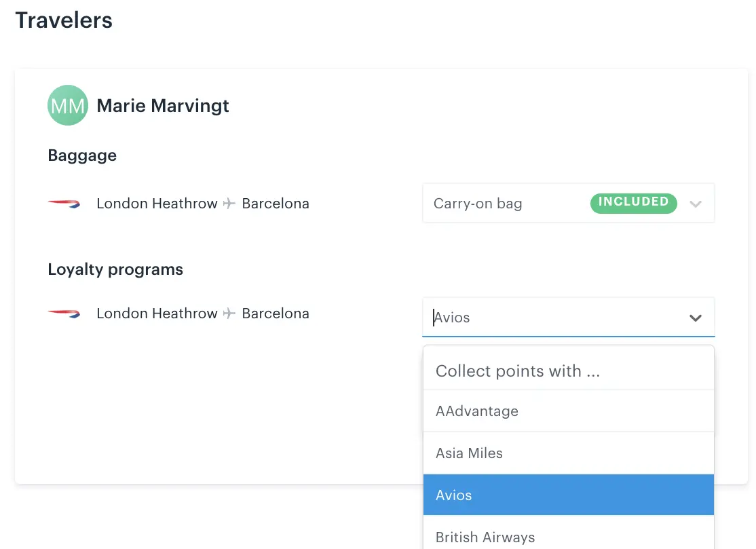Click British Airways logo in Baggage row

pyautogui.click(x=64, y=204)
